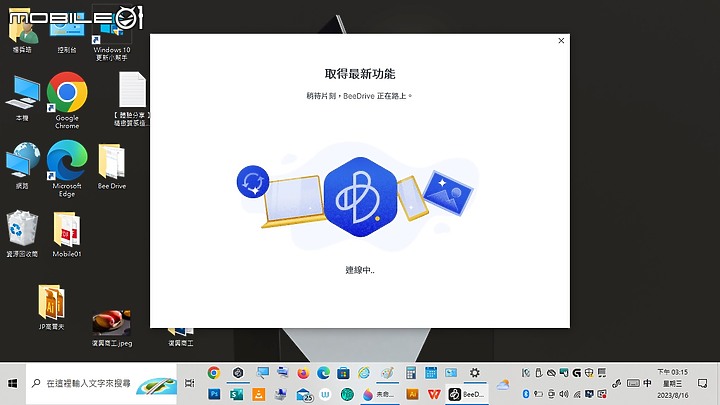Toggle the Chinese input mode indicator
This screenshot has width=720, height=405.
pos(647,383)
